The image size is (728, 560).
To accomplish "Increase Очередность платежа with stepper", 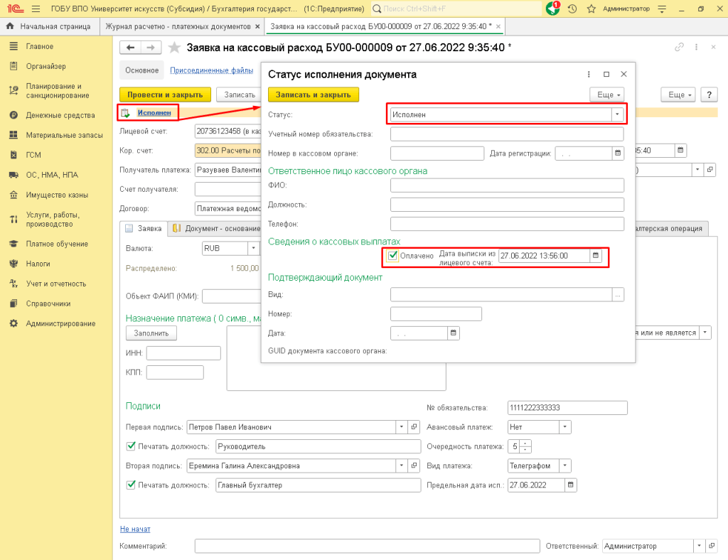I will (x=525, y=443).
